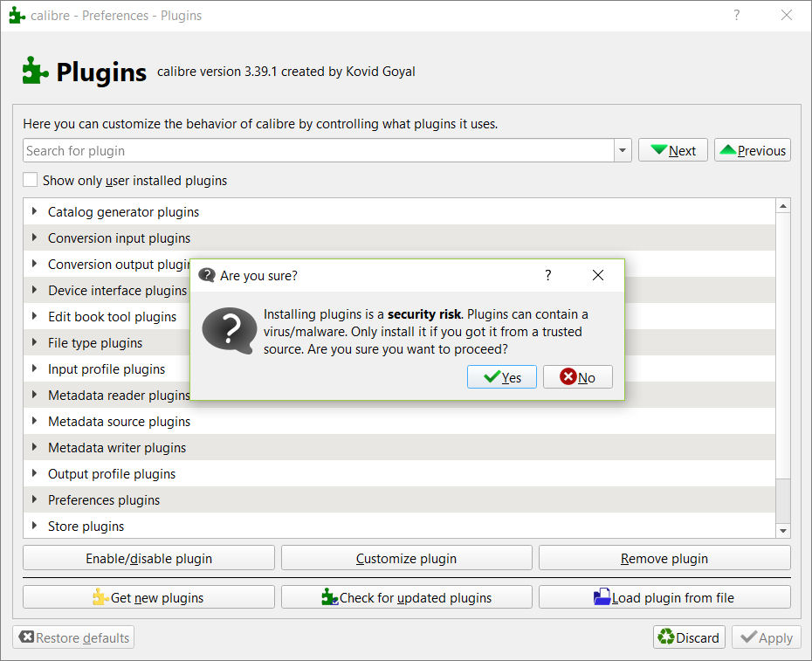Expand Output profile plugins

point(34,473)
